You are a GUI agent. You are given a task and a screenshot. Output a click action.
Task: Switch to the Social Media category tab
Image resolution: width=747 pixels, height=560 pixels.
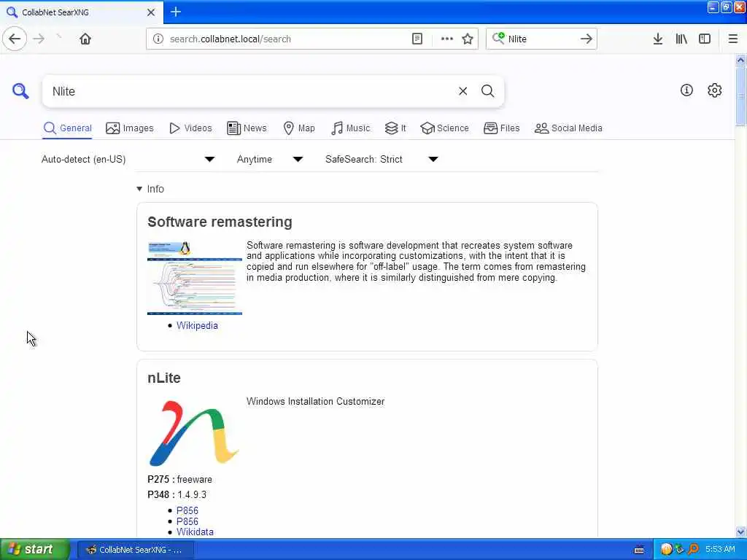coord(568,128)
